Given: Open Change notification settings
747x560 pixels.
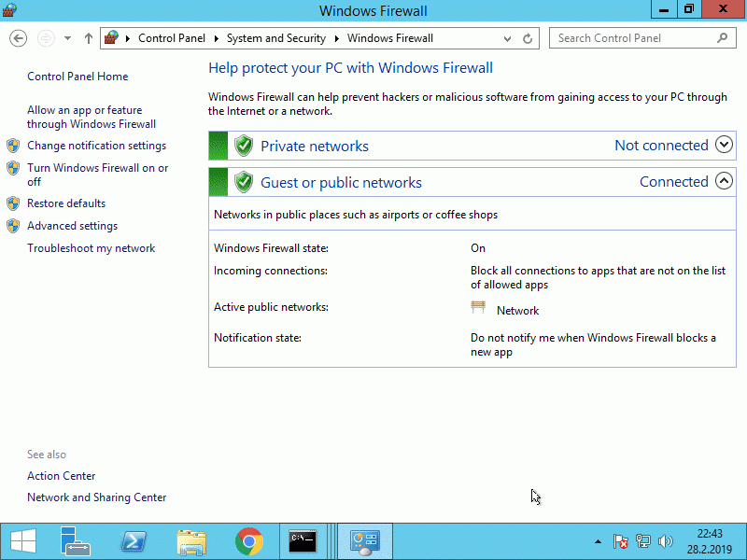Looking at the screenshot, I should pos(97,146).
